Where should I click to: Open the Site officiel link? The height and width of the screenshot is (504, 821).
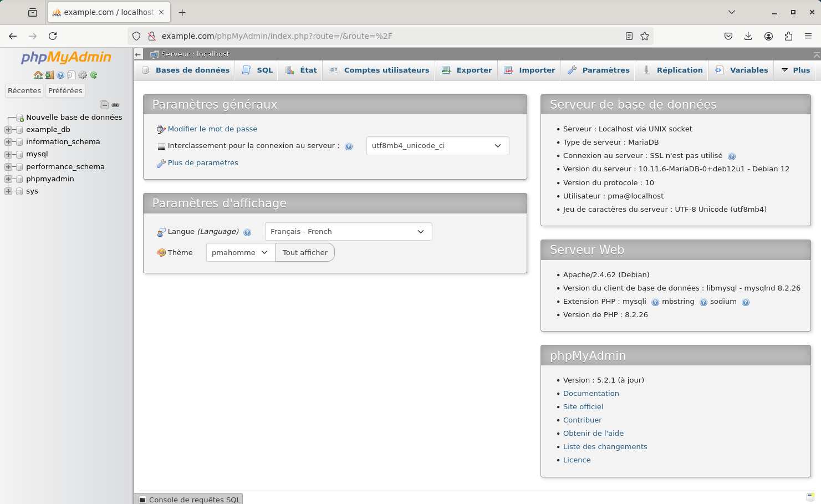click(x=583, y=406)
